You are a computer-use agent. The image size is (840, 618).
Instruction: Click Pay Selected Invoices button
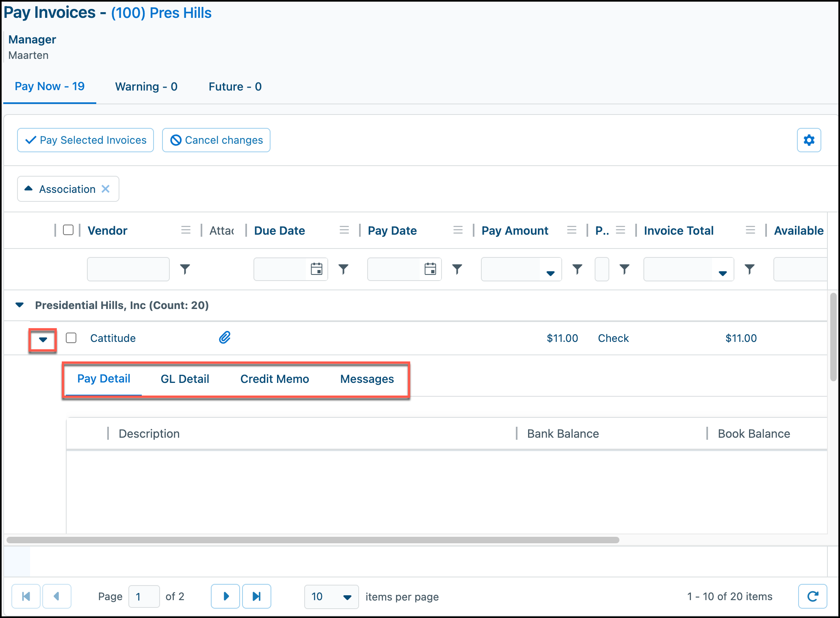pyautogui.click(x=85, y=140)
